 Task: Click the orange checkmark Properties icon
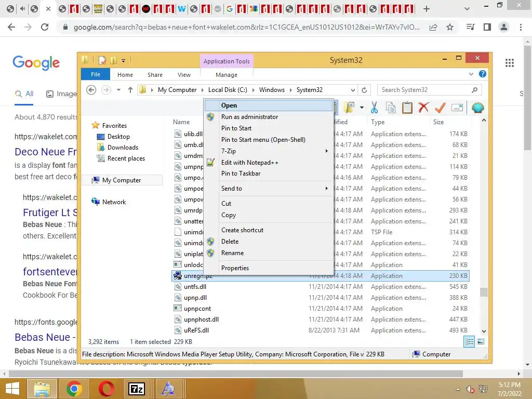[x=440, y=108]
